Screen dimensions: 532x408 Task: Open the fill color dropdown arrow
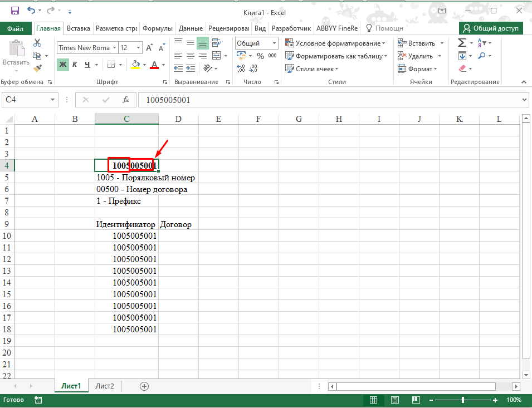click(x=144, y=65)
